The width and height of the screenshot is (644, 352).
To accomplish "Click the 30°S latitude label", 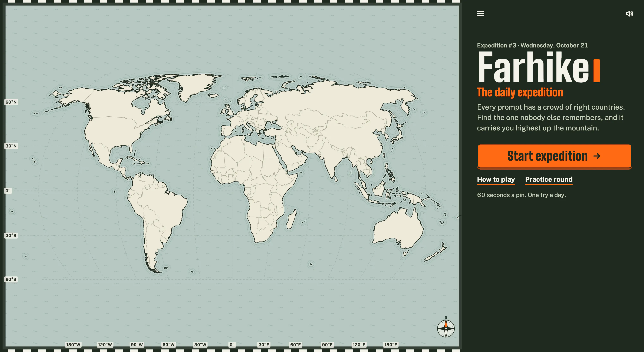I will 11,235.
